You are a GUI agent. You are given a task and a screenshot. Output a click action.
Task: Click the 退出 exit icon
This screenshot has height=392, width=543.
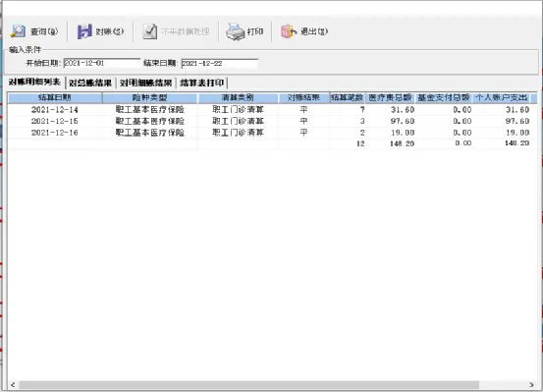[289, 31]
